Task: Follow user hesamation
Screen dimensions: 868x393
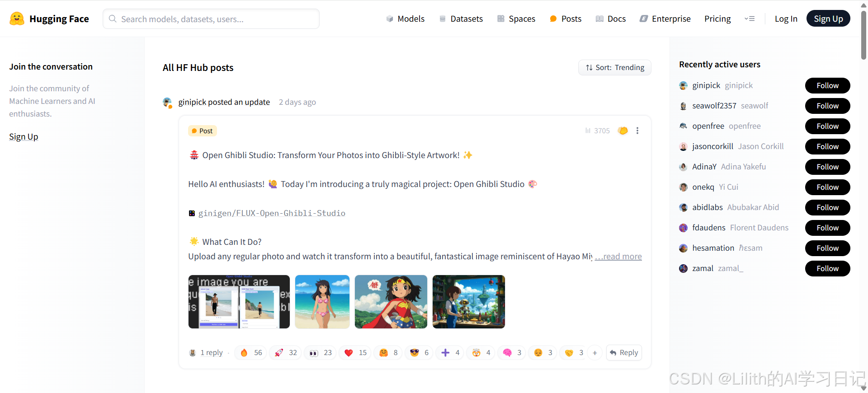Action: (x=827, y=248)
